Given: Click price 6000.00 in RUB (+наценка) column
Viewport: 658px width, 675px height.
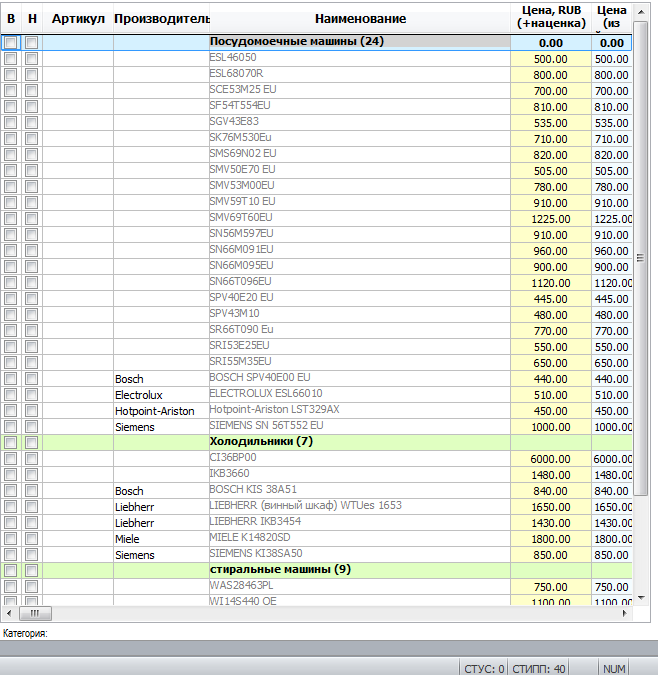Looking at the screenshot, I should coord(551,459).
